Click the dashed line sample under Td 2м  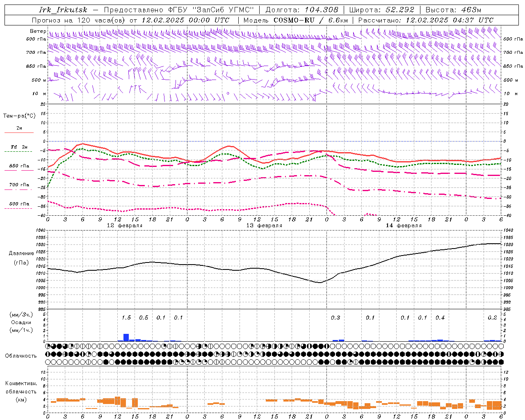(18, 152)
